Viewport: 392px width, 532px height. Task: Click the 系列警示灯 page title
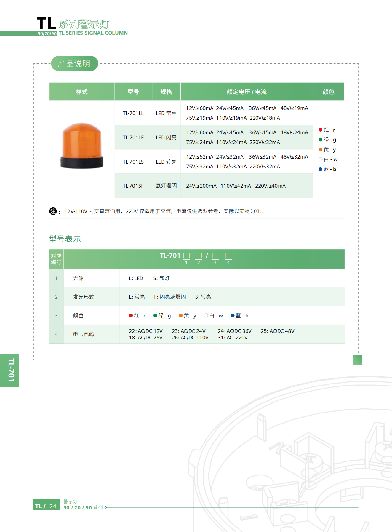click(x=84, y=24)
